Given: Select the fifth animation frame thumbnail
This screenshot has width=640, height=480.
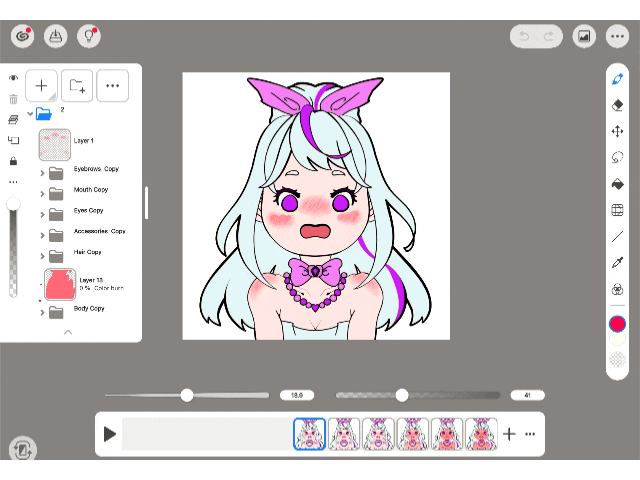Looking at the screenshot, I should pyautogui.click(x=447, y=434).
